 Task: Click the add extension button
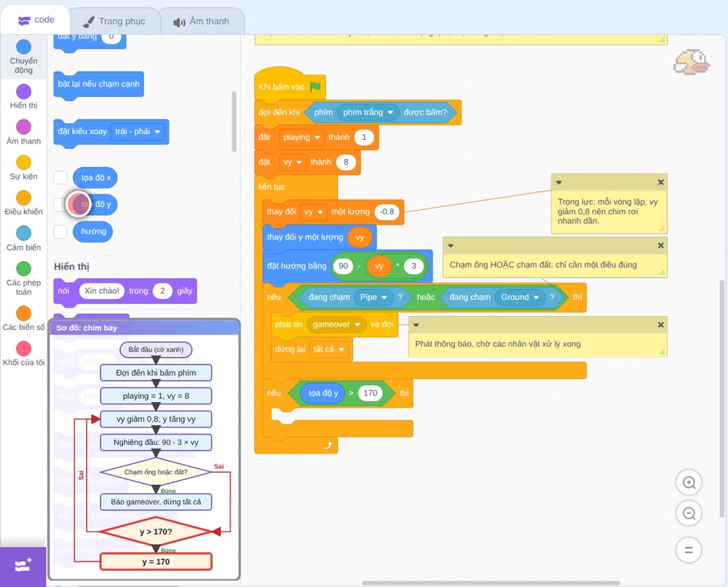click(23, 567)
